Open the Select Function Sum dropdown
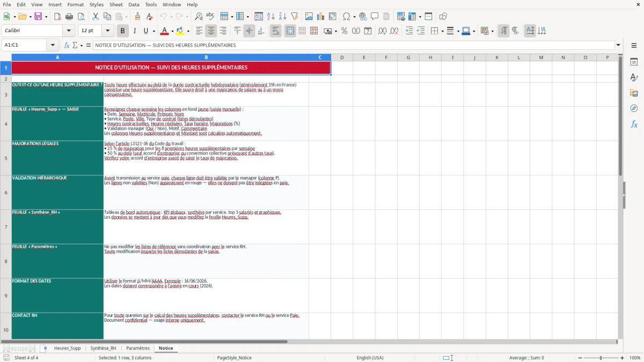This screenshot has height=362, width=644. pos(82,45)
